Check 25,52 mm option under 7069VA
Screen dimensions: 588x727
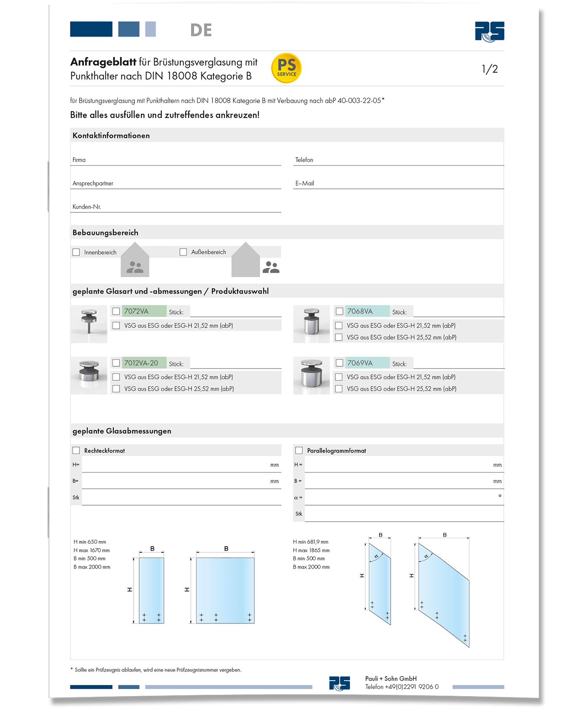[339, 389]
